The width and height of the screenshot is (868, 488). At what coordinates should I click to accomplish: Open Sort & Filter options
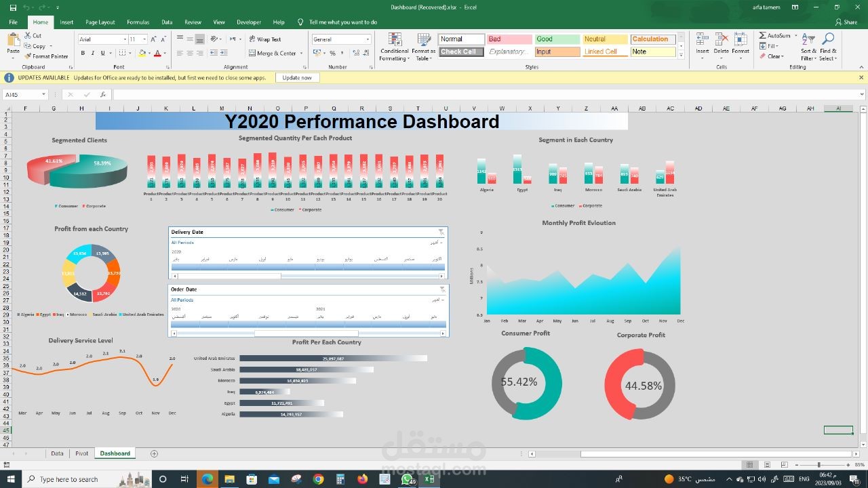pyautogui.click(x=808, y=47)
